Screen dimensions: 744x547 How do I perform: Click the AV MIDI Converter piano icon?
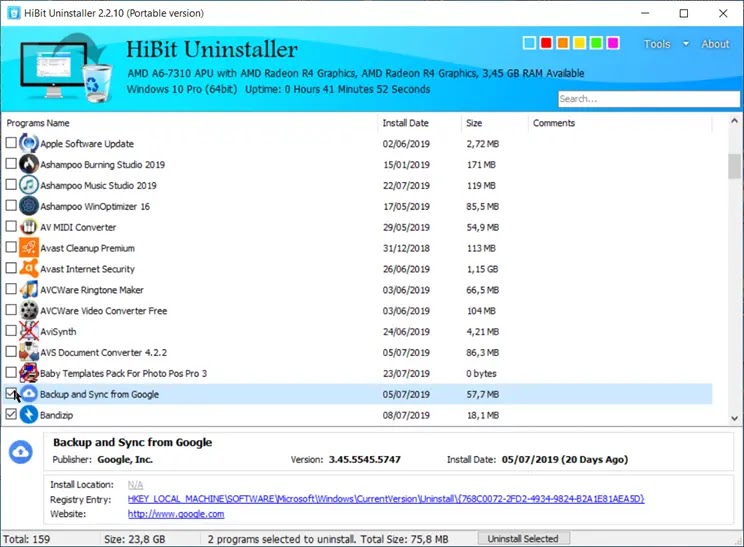click(x=29, y=226)
